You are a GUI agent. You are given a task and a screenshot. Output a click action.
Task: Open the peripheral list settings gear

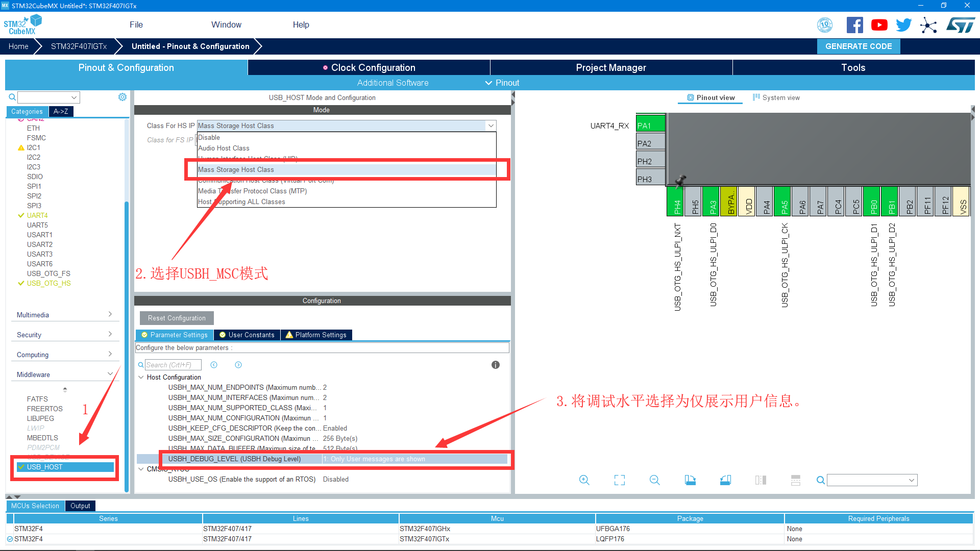pos(122,97)
